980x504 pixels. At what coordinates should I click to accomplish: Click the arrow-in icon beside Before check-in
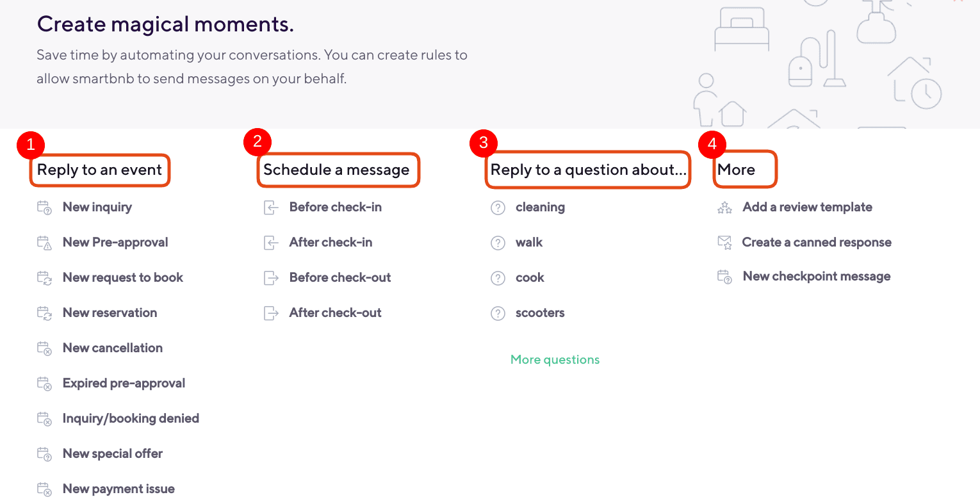pyautogui.click(x=271, y=207)
